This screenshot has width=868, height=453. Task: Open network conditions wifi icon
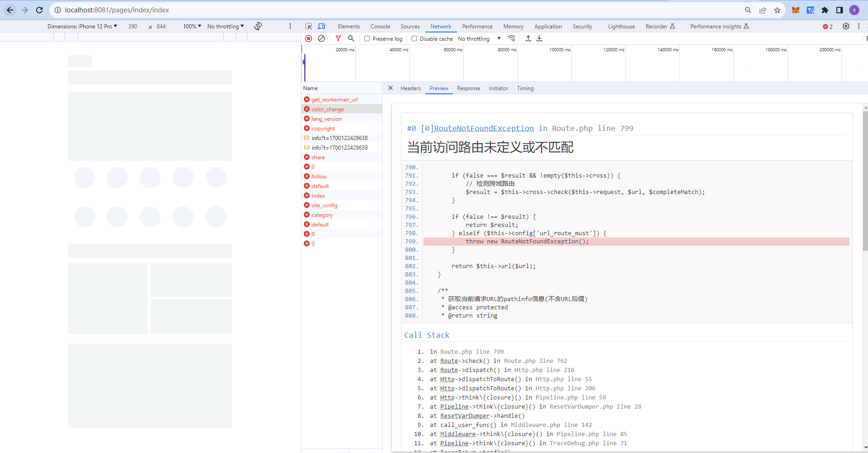[512, 38]
